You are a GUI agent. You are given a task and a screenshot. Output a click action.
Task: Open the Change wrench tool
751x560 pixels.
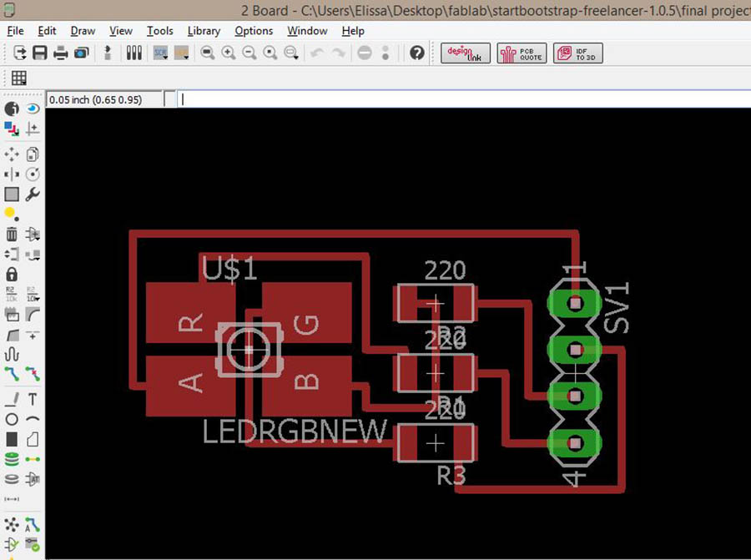tap(33, 194)
